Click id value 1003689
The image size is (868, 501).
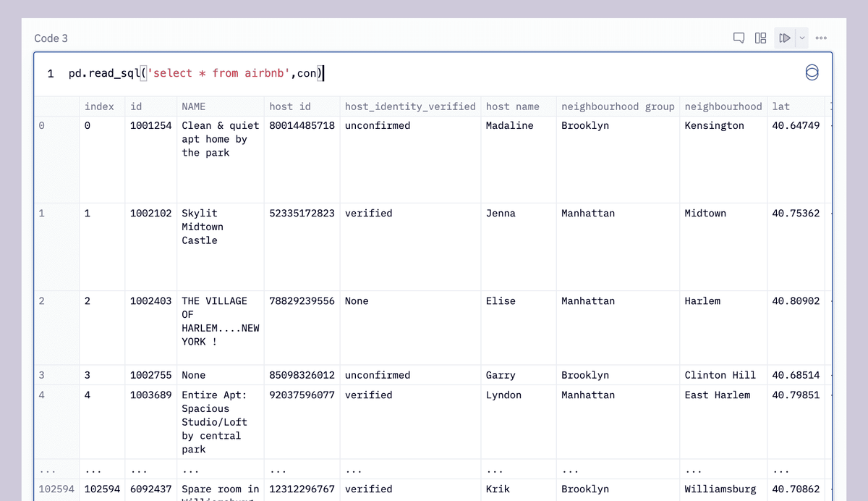click(150, 395)
